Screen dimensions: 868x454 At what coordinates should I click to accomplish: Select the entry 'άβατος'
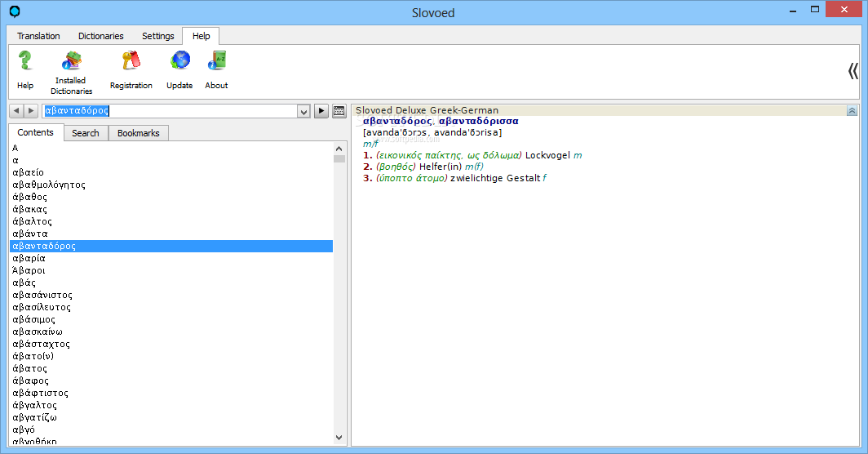pos(171,368)
